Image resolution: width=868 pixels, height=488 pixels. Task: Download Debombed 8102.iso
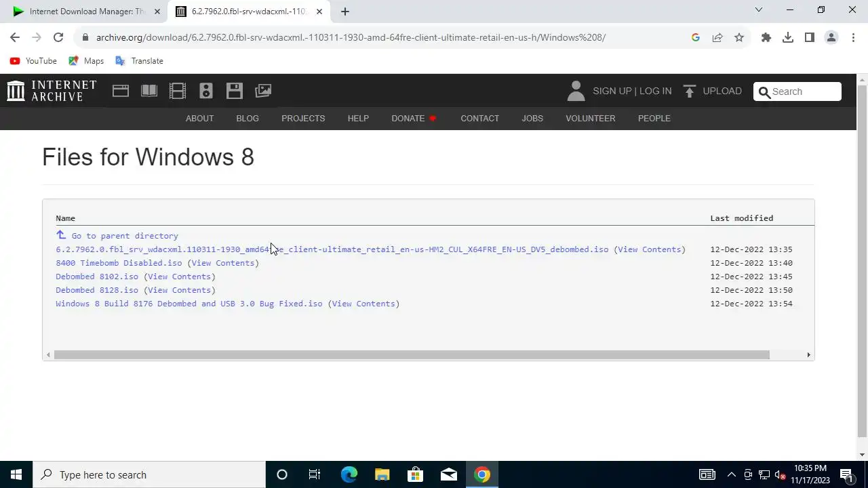pyautogui.click(x=97, y=277)
